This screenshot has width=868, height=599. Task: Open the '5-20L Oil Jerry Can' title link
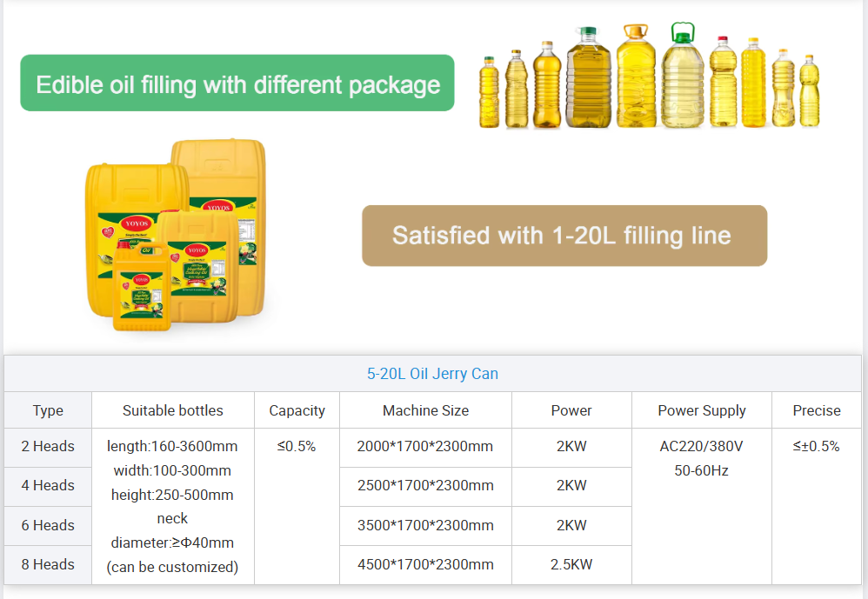click(432, 374)
